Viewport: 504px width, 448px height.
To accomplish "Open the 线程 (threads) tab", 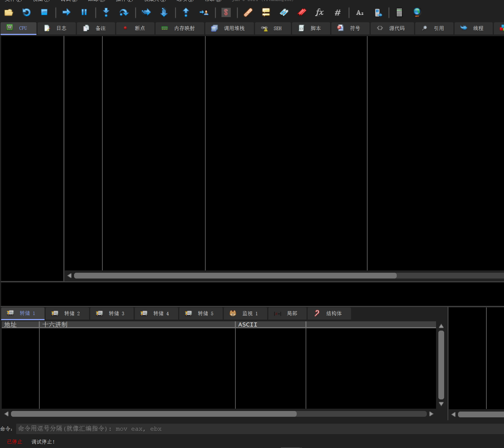I will [474, 28].
